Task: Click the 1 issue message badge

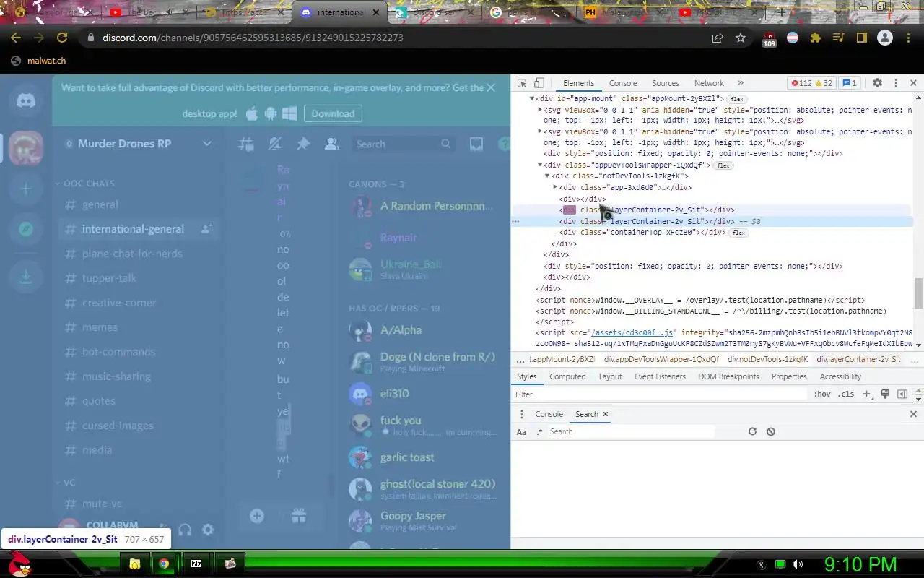Action: (x=850, y=83)
